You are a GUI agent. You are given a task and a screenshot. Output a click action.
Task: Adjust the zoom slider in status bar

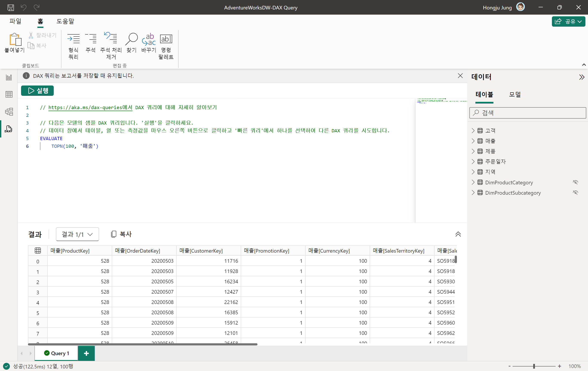[x=534, y=366]
